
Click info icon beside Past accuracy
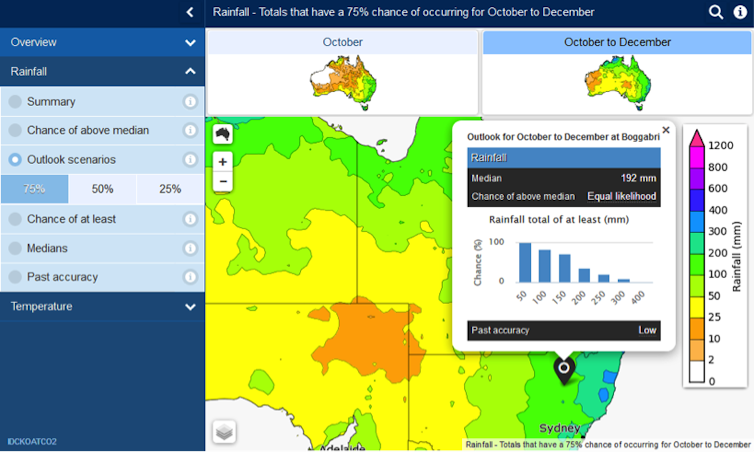coord(190,277)
